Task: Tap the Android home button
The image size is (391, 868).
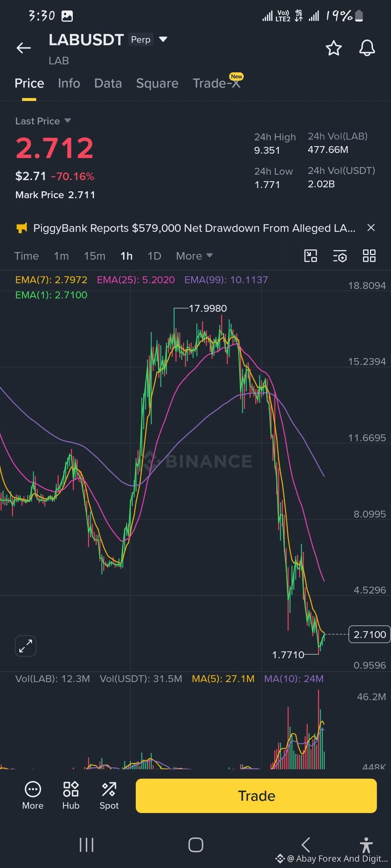Action: click(195, 845)
